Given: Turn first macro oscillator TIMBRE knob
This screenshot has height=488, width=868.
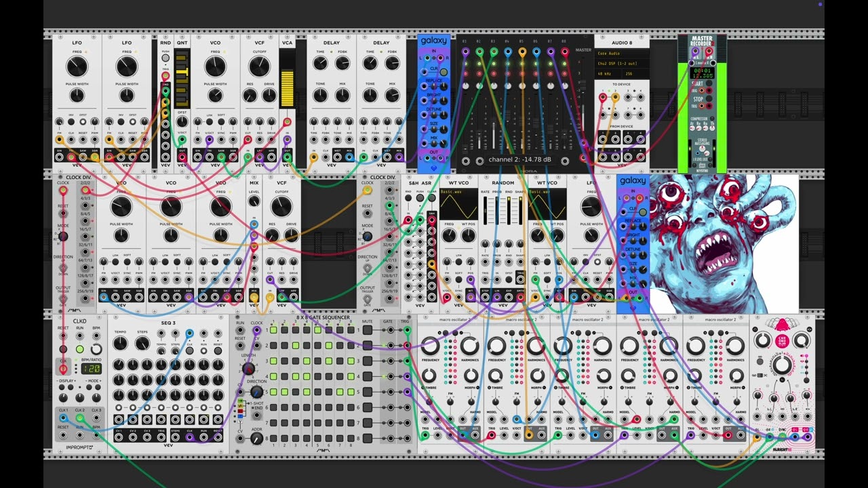Looking at the screenshot, I should [430, 375].
